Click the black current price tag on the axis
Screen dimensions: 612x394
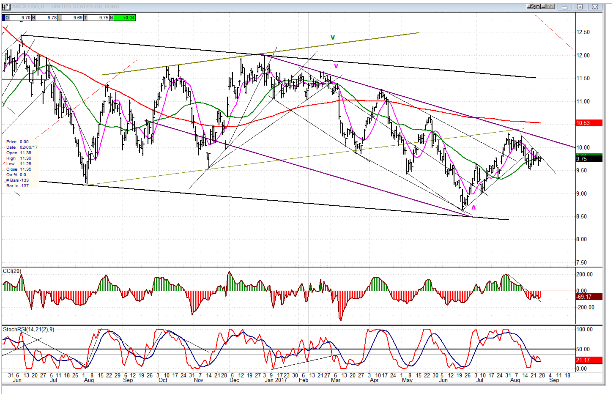pos(589,159)
